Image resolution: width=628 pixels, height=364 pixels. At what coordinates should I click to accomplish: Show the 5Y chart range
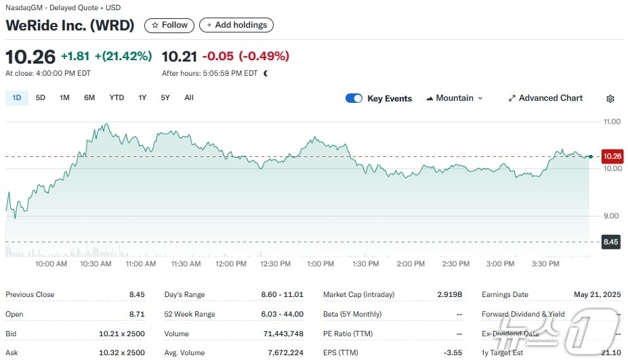tap(165, 97)
